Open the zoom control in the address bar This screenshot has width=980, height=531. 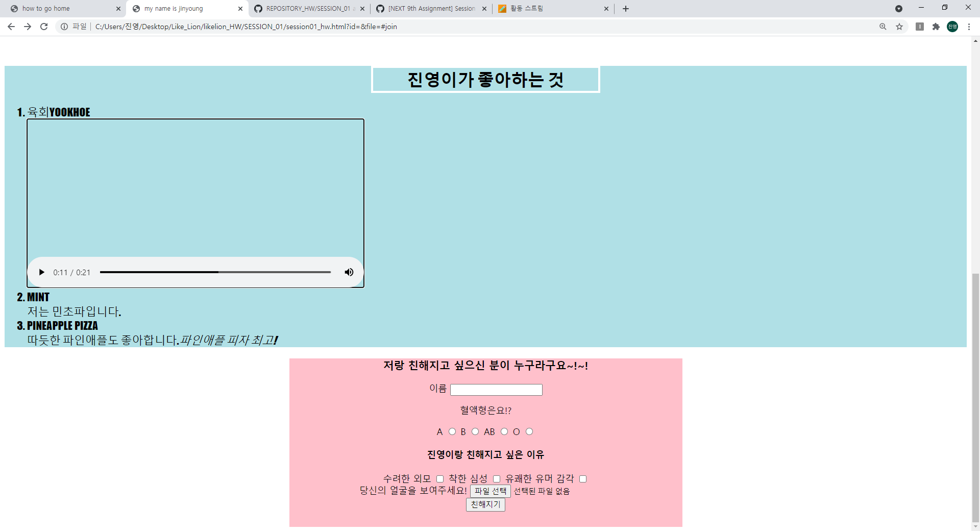883,27
